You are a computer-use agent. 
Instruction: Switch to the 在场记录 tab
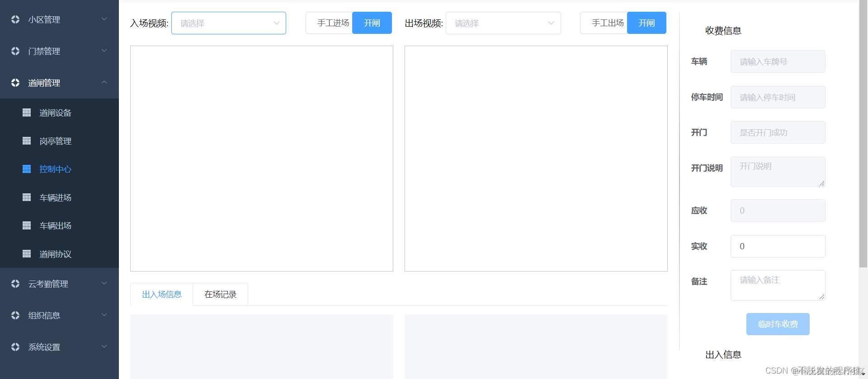pos(221,295)
